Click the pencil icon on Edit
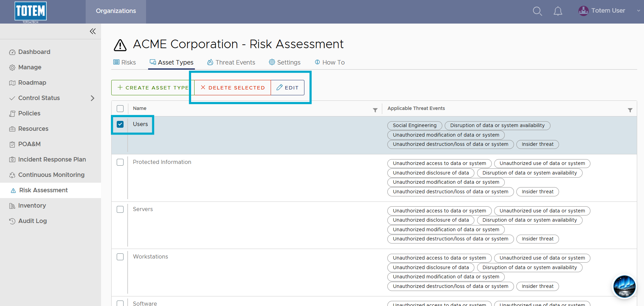The image size is (644, 306). pyautogui.click(x=280, y=87)
